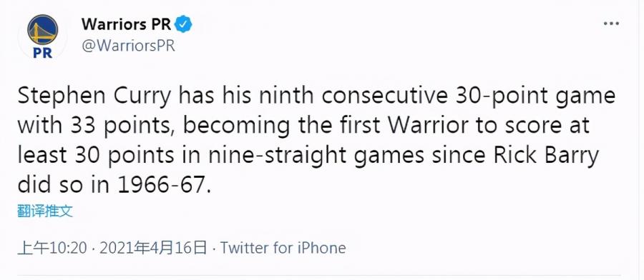The width and height of the screenshot is (644, 280).
Task: Click the name Stephen Curry in the tweet
Action: pos(94,96)
